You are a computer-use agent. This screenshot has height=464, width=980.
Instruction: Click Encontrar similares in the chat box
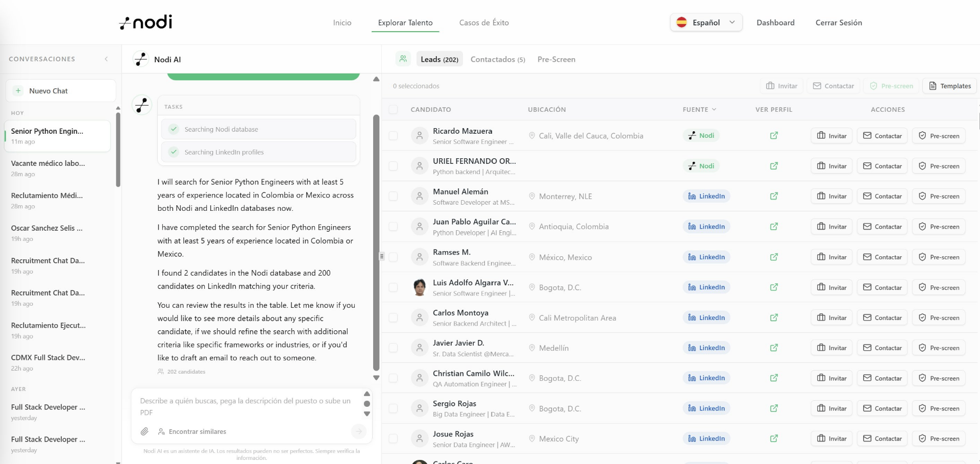(x=192, y=432)
